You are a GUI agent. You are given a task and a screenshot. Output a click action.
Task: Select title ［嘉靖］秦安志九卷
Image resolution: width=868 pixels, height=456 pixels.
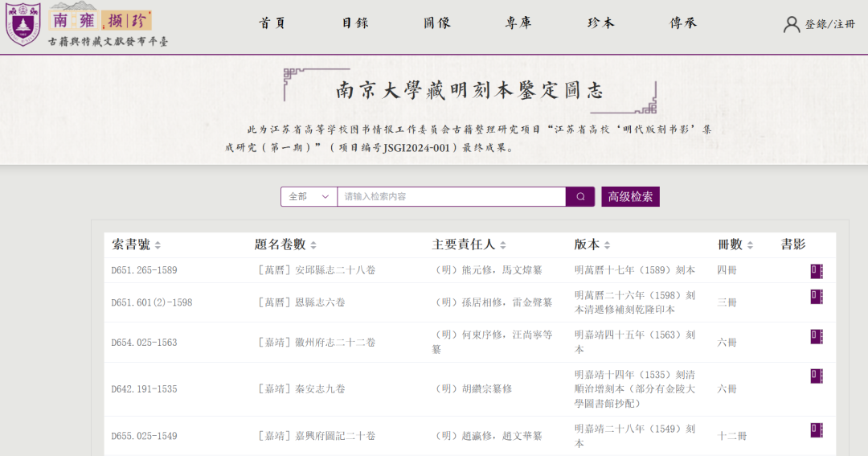(300, 389)
